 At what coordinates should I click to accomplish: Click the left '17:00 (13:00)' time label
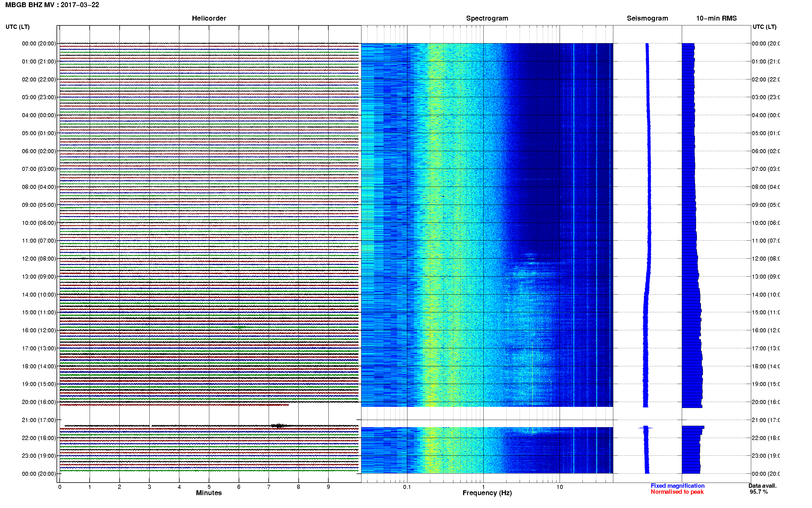point(39,348)
